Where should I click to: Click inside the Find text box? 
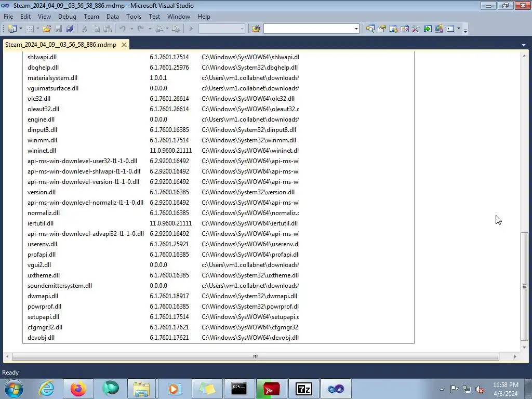click(x=309, y=29)
